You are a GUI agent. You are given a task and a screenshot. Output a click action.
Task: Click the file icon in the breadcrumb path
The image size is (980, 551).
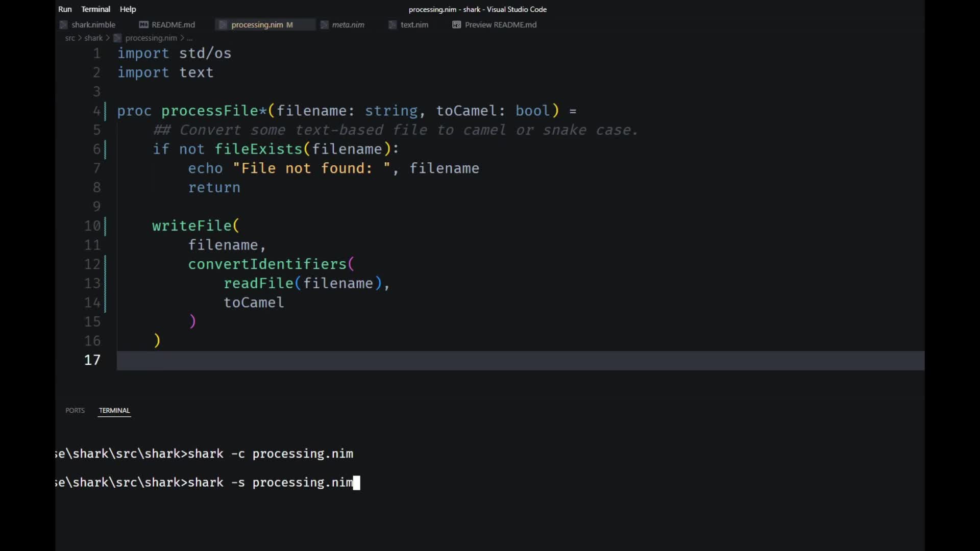coord(117,38)
